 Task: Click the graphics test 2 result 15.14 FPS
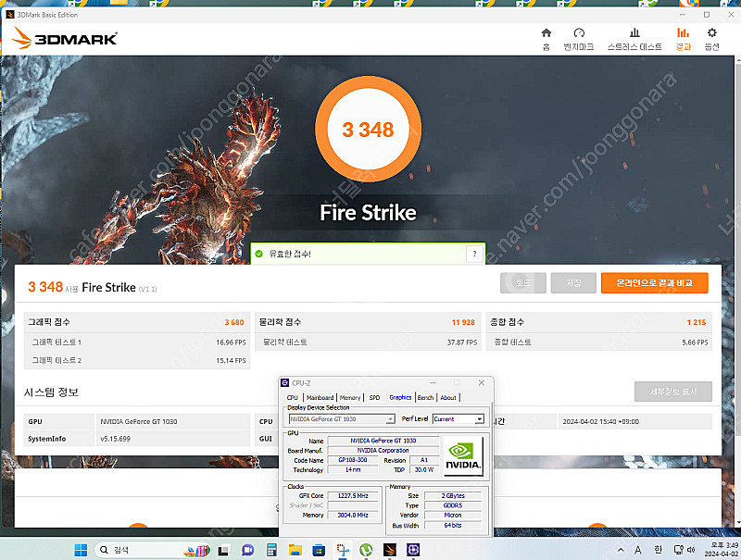coord(231,360)
